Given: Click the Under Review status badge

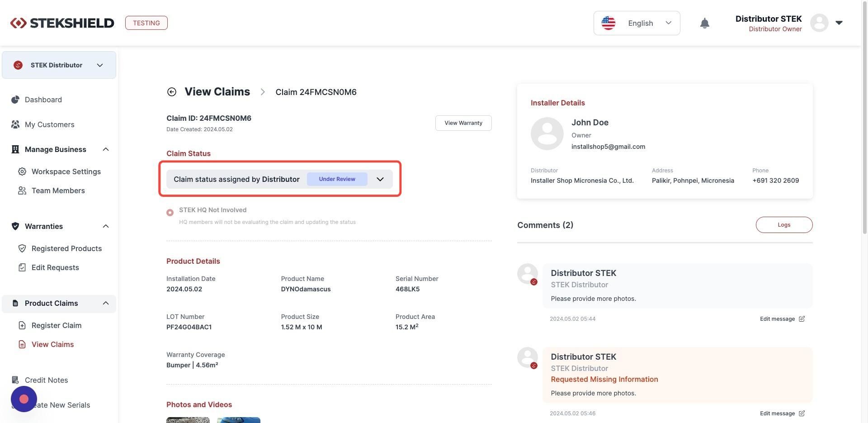Looking at the screenshot, I should click(x=337, y=179).
